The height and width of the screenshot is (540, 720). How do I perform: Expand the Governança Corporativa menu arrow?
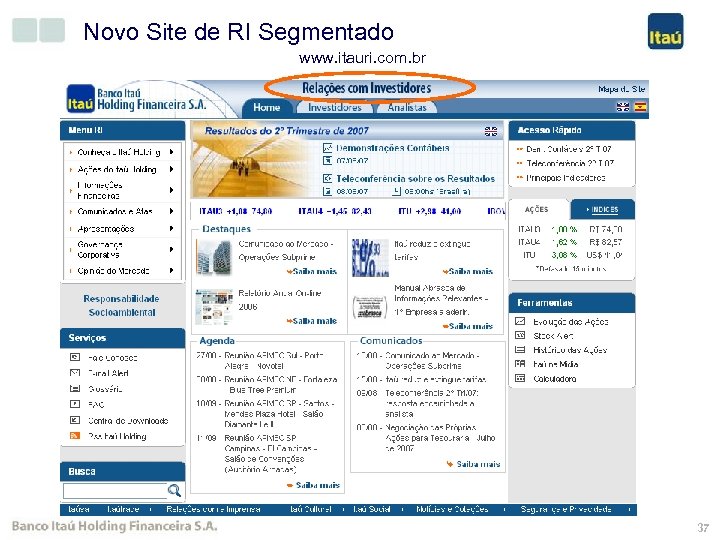point(171,249)
